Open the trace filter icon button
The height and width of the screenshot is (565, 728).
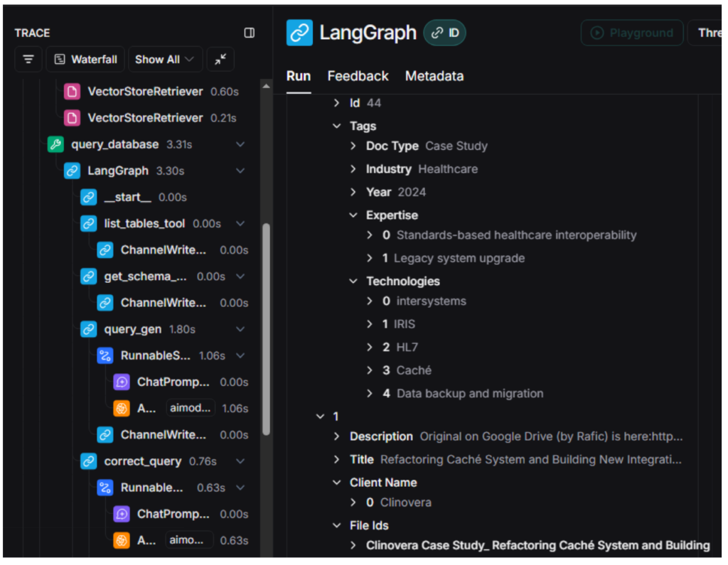[28, 60]
